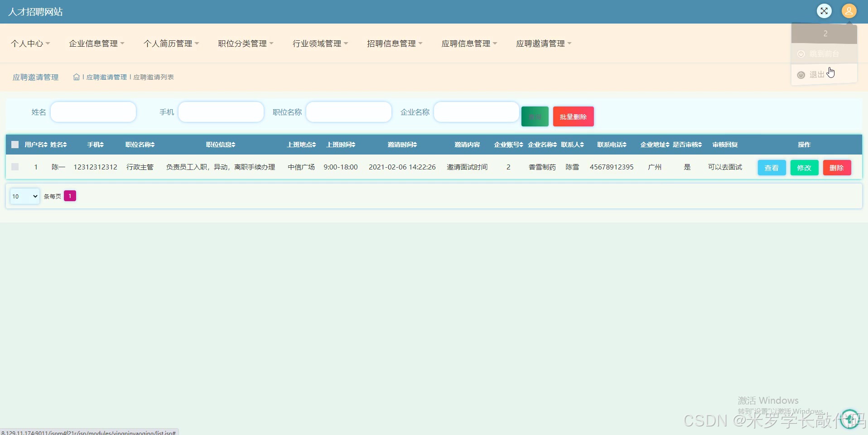
Task: Click the phone cell 12312312312
Action: tap(96, 167)
